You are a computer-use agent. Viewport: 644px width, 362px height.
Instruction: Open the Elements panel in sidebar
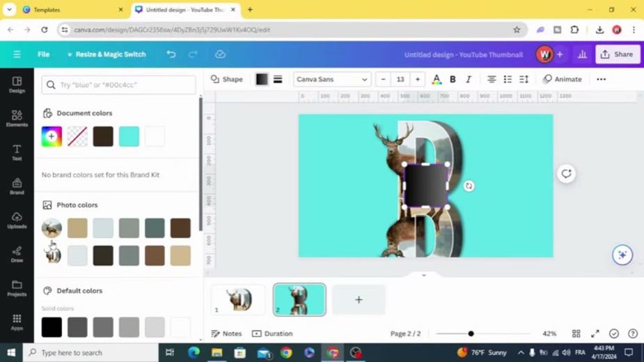pos(17,118)
